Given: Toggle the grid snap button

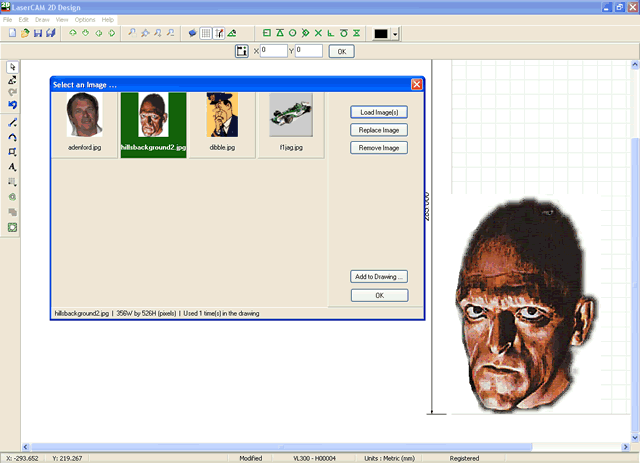Looking at the screenshot, I should pos(219,33).
